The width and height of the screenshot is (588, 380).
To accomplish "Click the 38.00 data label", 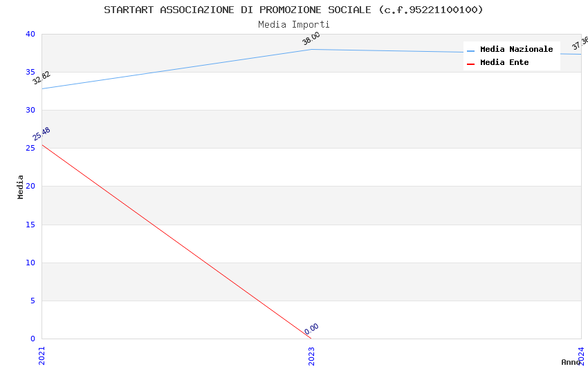I will pos(311,38).
